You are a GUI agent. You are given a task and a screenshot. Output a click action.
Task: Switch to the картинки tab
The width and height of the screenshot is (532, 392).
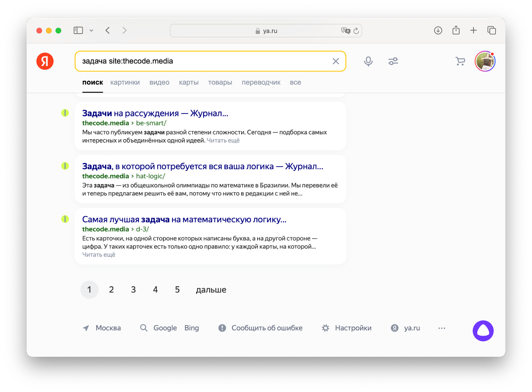(x=125, y=82)
